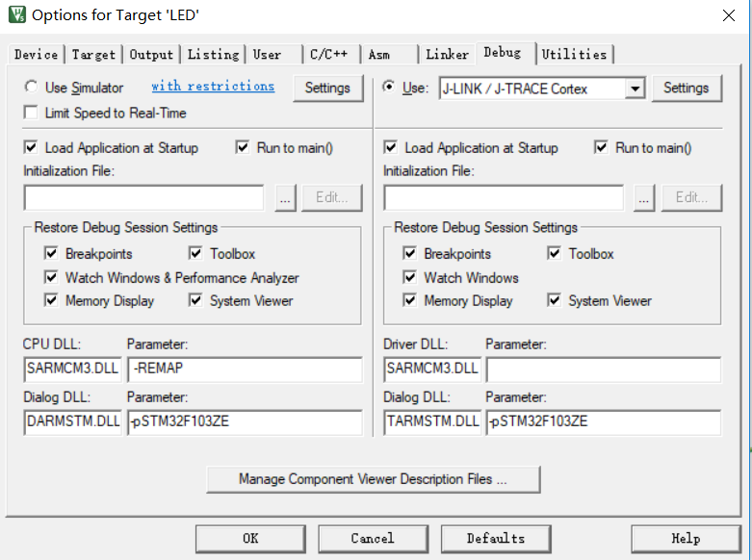
Task: Click the -REMAP parameter field
Action: (246, 369)
